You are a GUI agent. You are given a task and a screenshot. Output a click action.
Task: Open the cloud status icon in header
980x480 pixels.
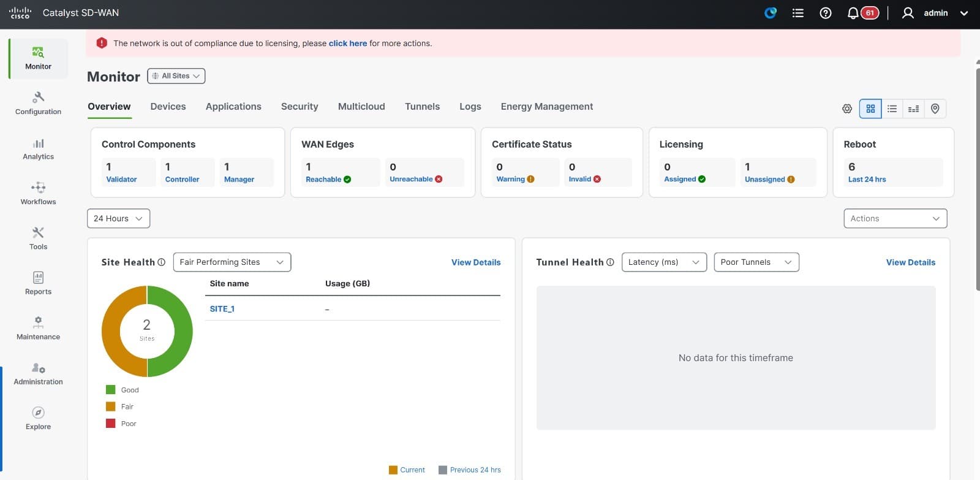(x=771, y=13)
